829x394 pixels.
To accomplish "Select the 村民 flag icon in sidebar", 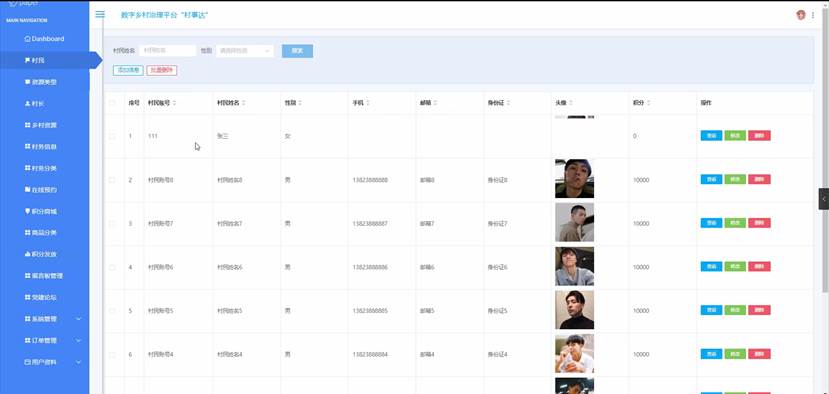I will [x=27, y=60].
